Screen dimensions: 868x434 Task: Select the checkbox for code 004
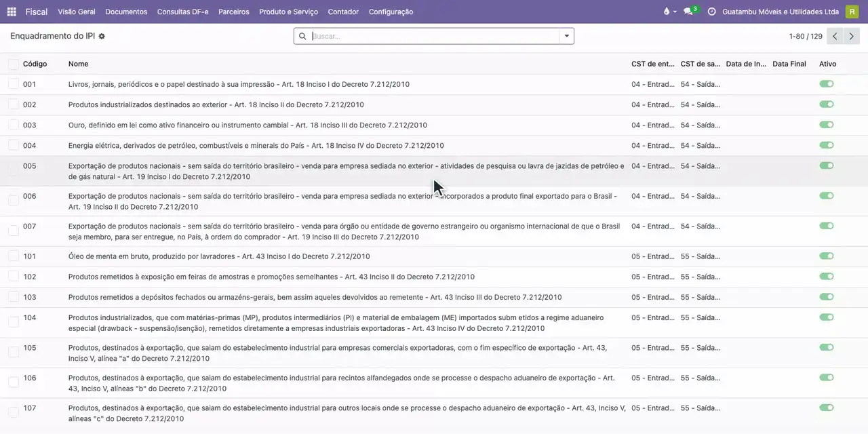pyautogui.click(x=14, y=145)
